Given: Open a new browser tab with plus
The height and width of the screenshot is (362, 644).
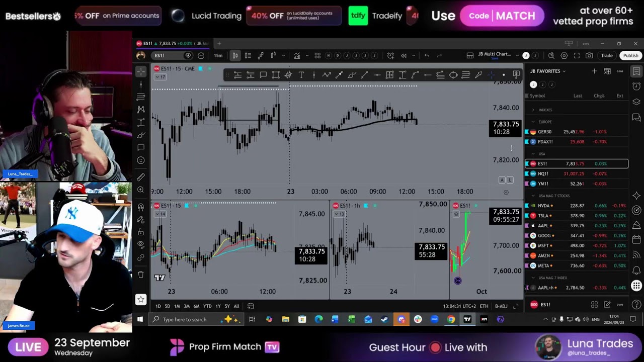Looking at the screenshot, I should 219,44.
